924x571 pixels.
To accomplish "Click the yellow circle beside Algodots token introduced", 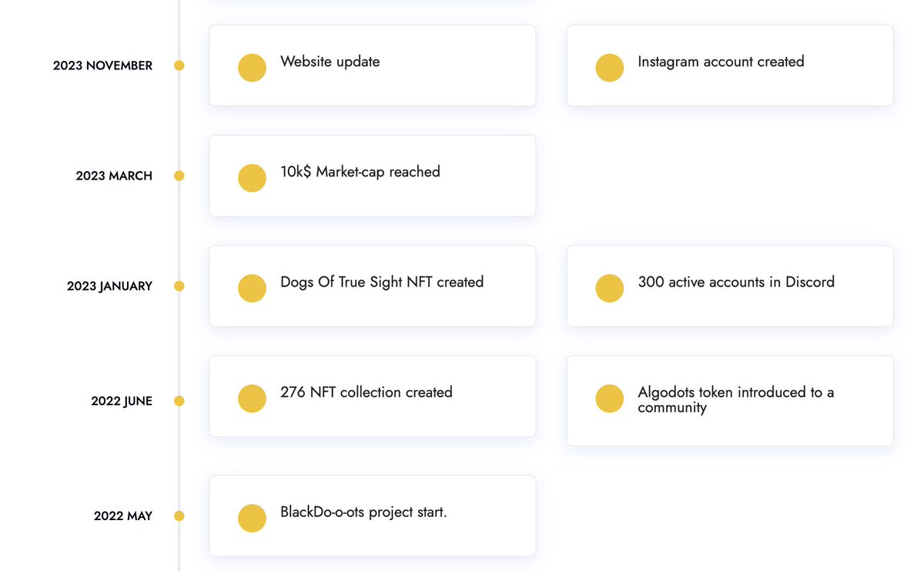I will click(609, 398).
